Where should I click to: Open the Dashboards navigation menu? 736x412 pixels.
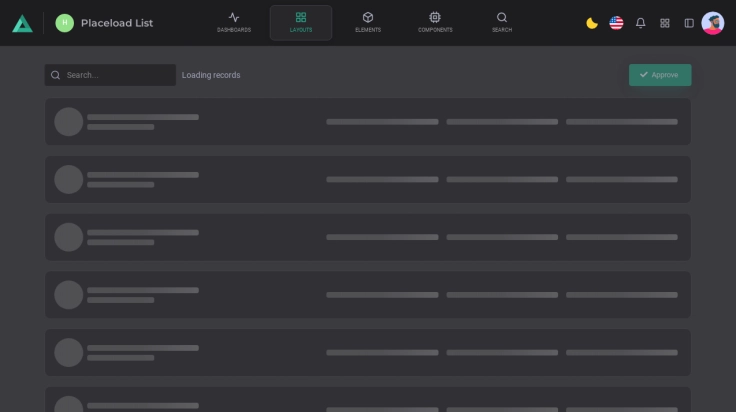click(x=234, y=22)
